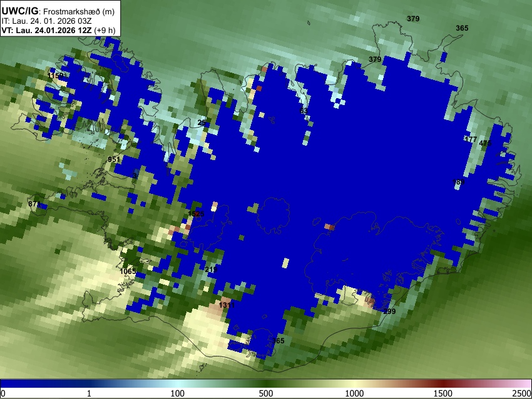The width and height of the screenshot is (532, 399).
Task: Click the station value '871'
Action: [34, 204]
